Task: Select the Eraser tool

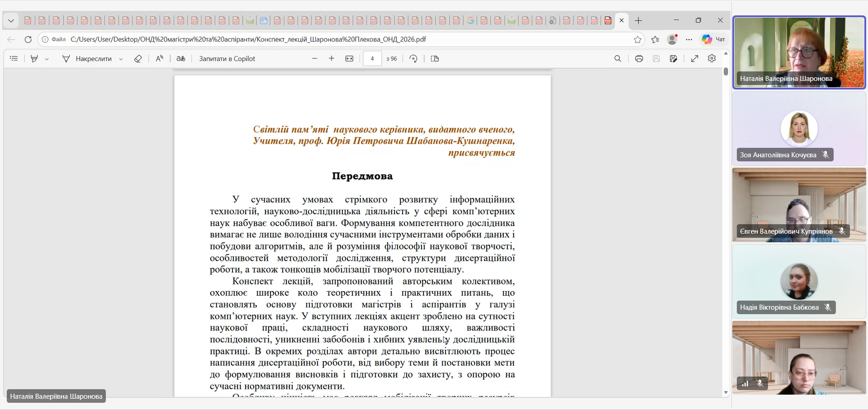Action: [x=138, y=59]
